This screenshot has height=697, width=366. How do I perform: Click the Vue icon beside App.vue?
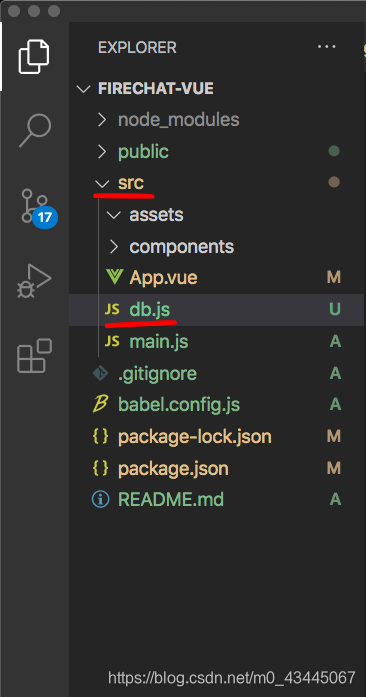pos(114,277)
